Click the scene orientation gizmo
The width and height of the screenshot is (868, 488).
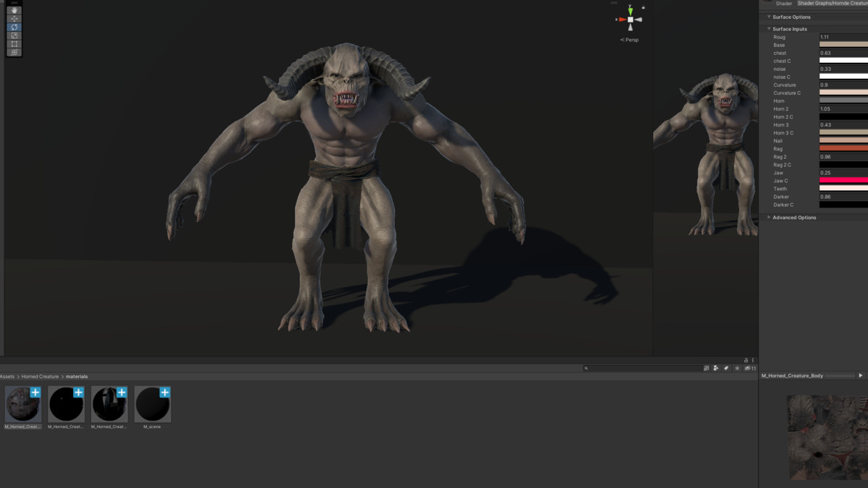[630, 20]
